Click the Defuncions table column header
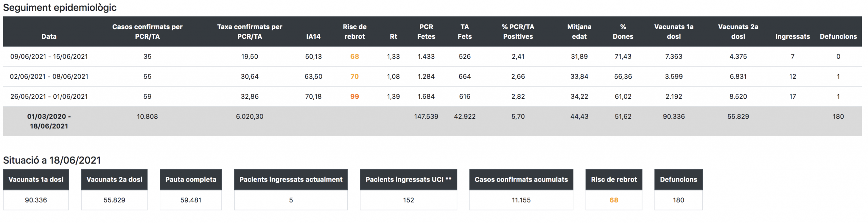Screen dimensions: 868x223 (838, 36)
